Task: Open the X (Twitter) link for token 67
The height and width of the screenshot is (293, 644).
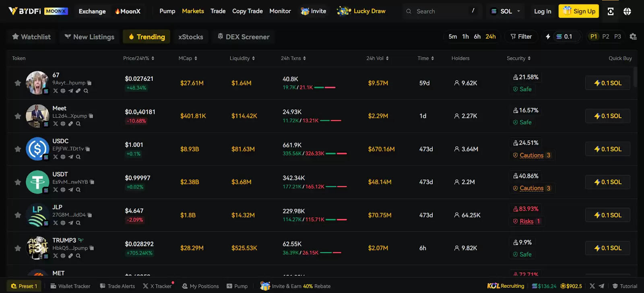Action: (56, 91)
